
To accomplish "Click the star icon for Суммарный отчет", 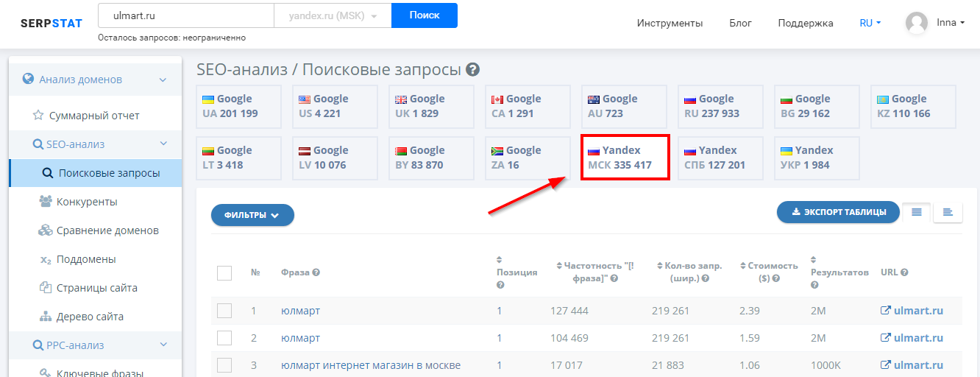I will pyautogui.click(x=38, y=116).
